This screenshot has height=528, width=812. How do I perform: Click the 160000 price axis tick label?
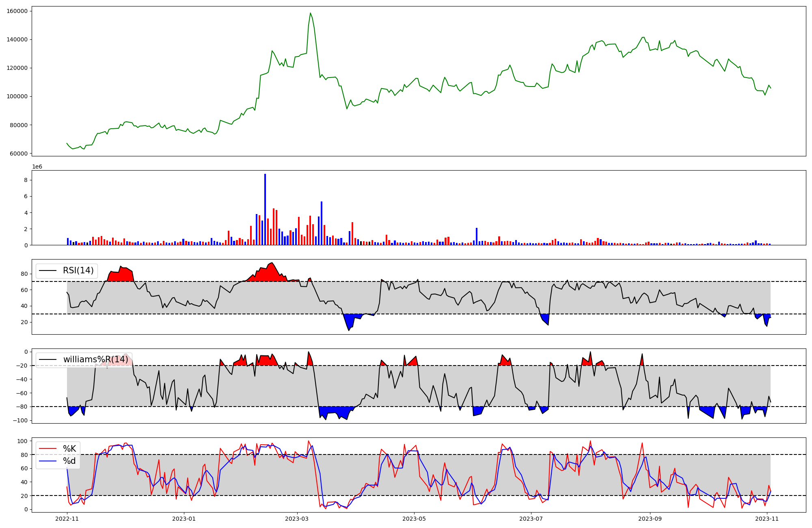point(17,11)
